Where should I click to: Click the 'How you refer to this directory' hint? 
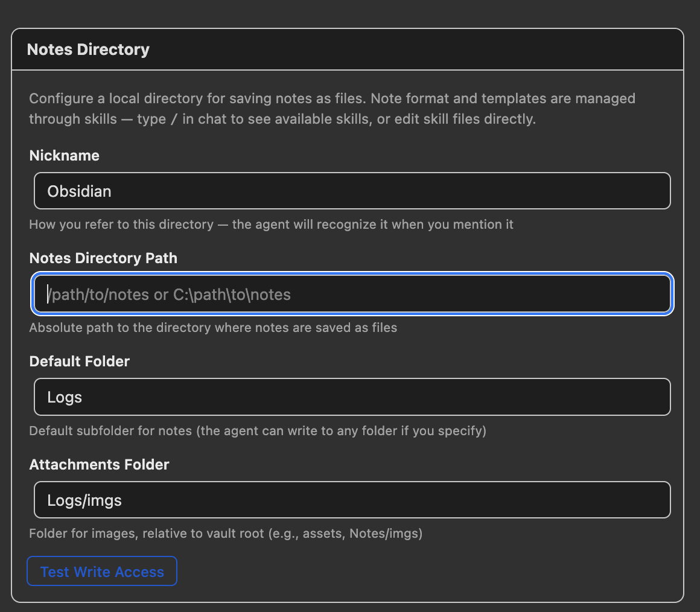click(x=271, y=225)
